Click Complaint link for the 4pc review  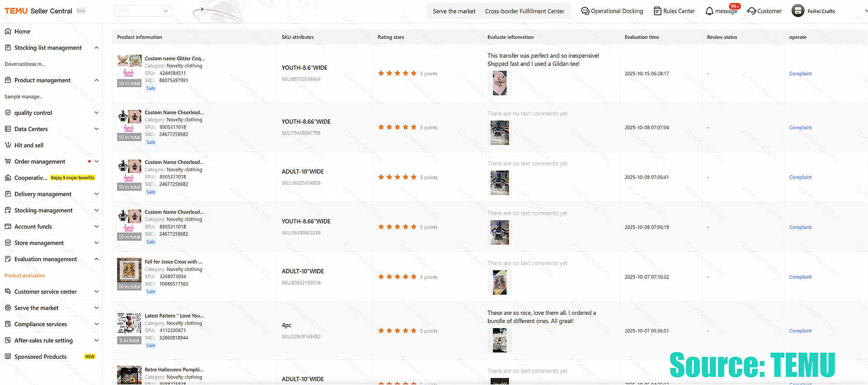800,331
